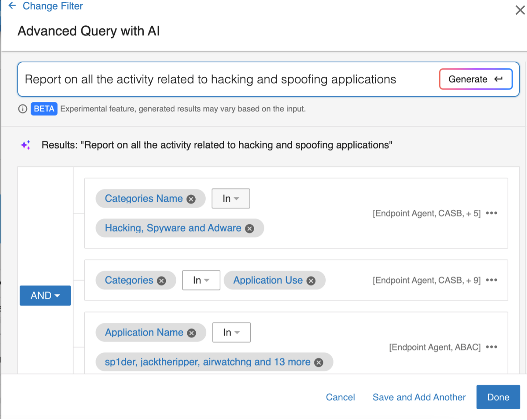Screen dimensions: 527x420
Task: Open the In dropdown for Application Name
Action: coord(231,332)
